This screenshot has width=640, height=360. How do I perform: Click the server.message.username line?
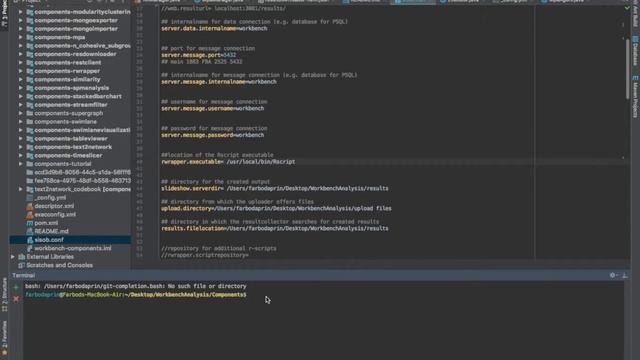pos(213,109)
